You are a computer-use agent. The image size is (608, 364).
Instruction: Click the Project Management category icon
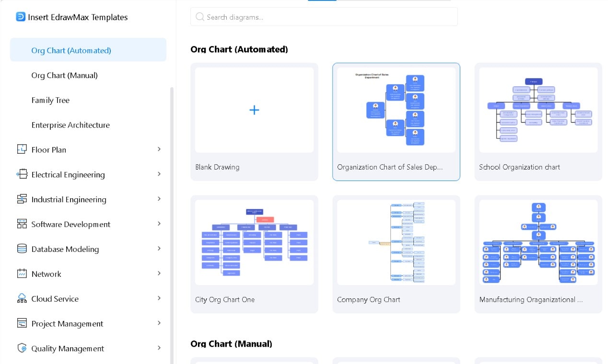point(22,323)
